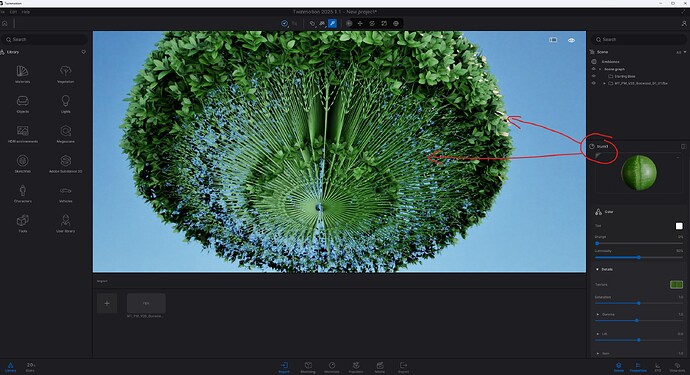Open the Vegetation library category
Image resolution: width=690 pixels, height=375 pixels.
click(65, 74)
